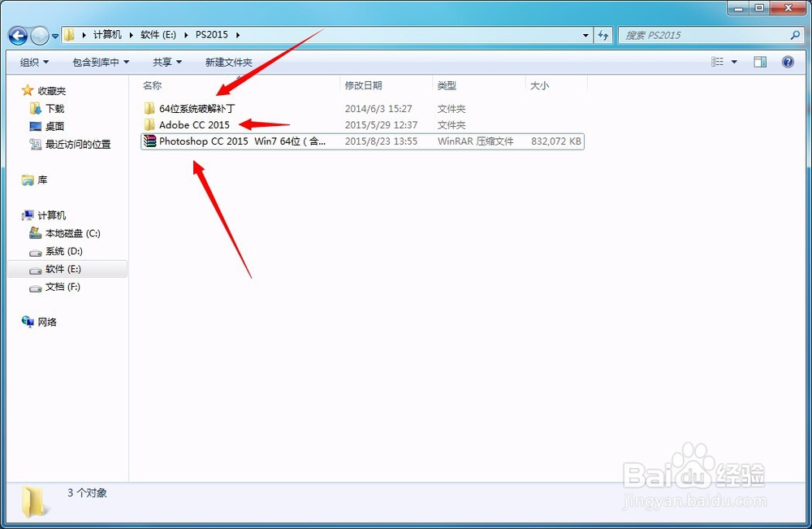This screenshot has width=812, height=529.
Task: Click the 收藏夹 star icon
Action: [28, 91]
